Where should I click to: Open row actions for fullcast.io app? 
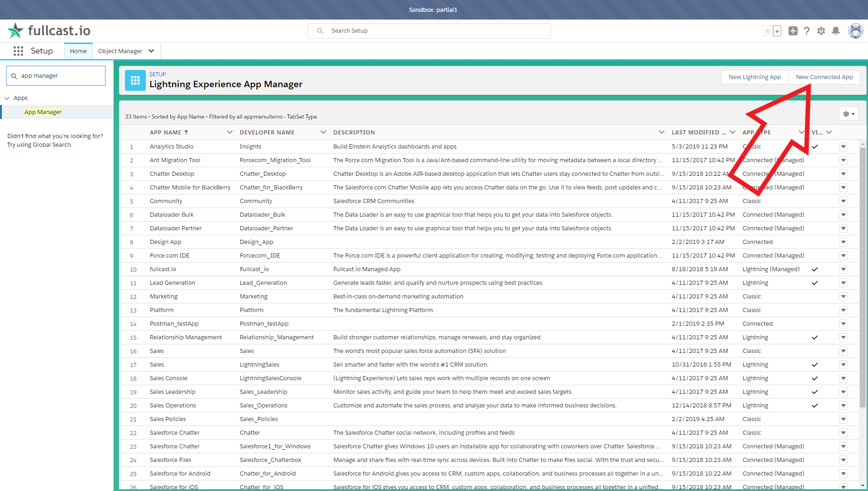click(x=843, y=269)
